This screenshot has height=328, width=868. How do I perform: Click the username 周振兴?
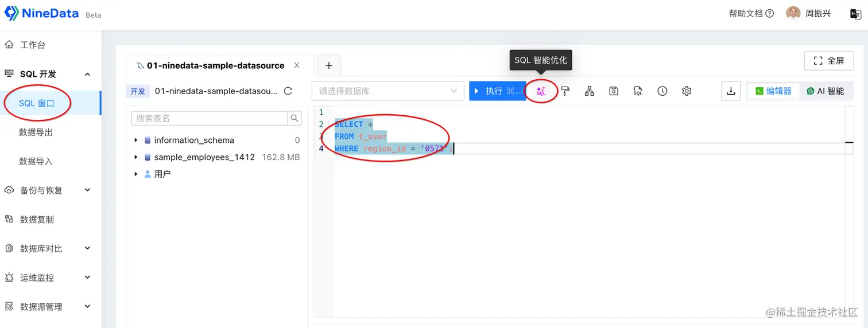(818, 13)
